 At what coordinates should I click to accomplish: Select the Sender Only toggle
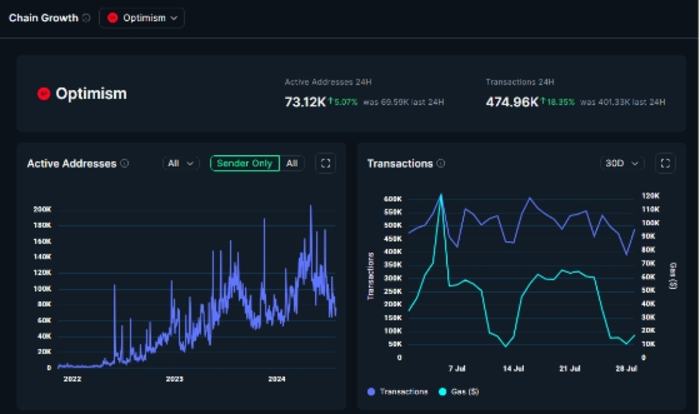(x=245, y=163)
